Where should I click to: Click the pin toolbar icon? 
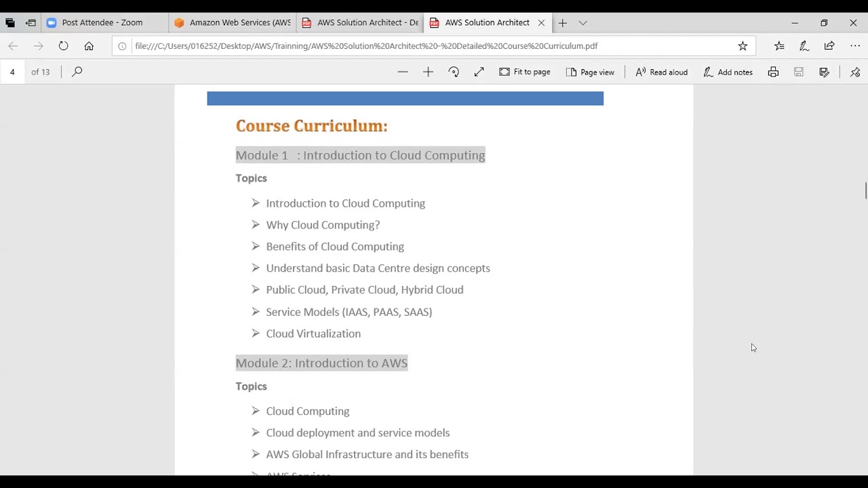click(x=855, y=72)
